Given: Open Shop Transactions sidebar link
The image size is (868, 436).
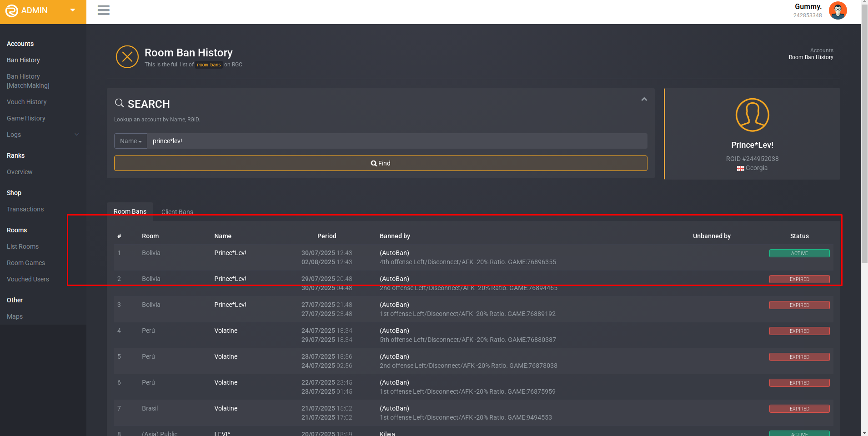Looking at the screenshot, I should tap(25, 209).
